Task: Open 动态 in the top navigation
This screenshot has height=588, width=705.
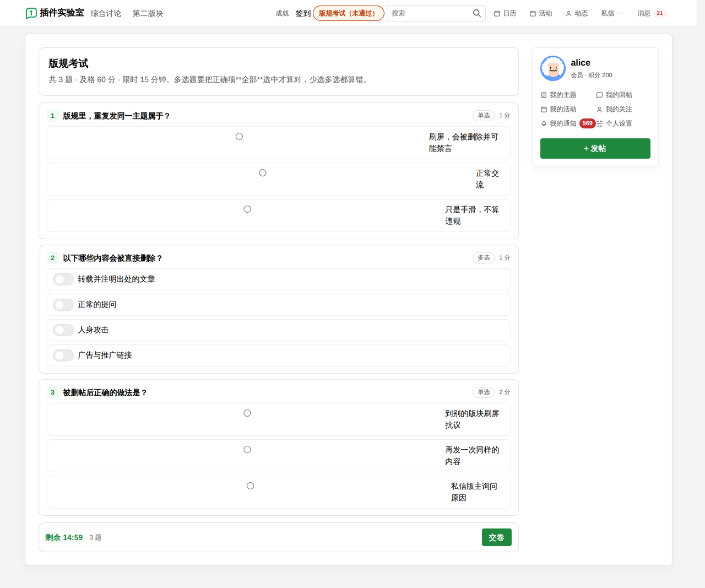Action: pyautogui.click(x=577, y=13)
